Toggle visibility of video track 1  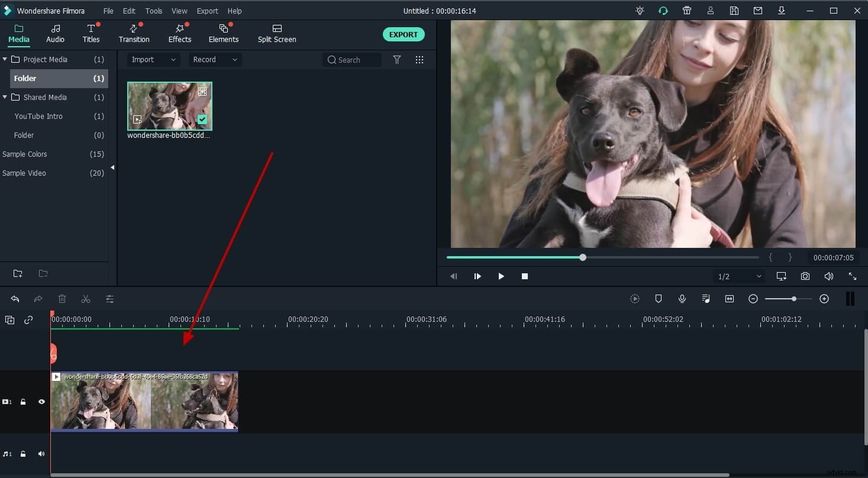coord(41,402)
